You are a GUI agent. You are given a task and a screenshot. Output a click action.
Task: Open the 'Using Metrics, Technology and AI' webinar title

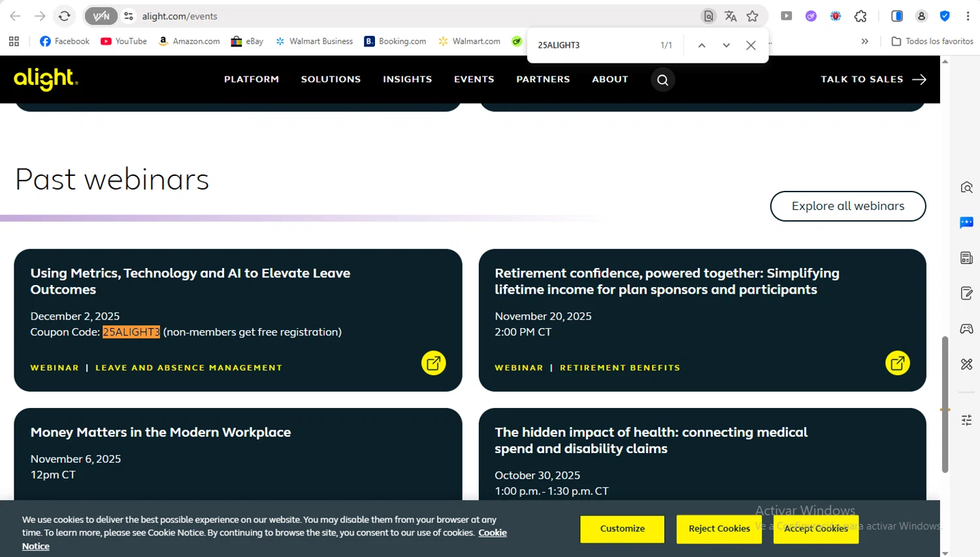click(190, 281)
